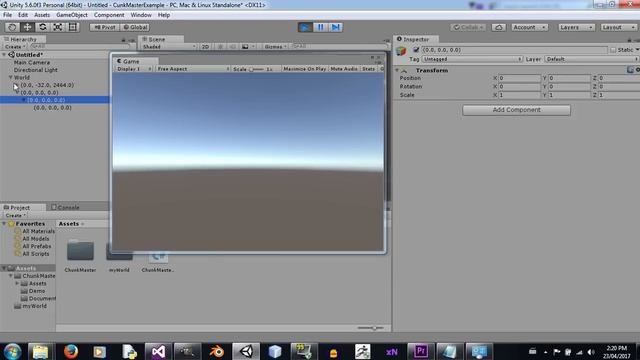
Task: Open Visual Studio from taskbar
Action: [x=158, y=351]
